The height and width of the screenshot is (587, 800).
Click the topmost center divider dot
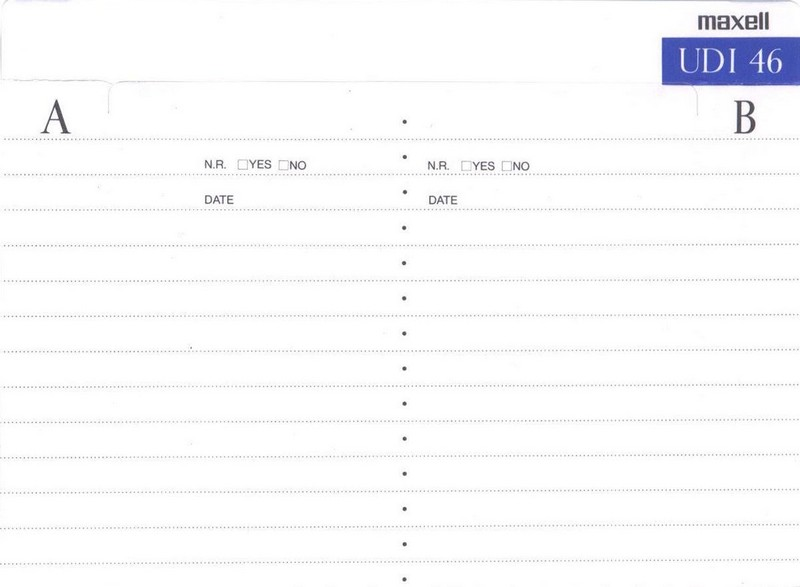[x=403, y=122]
